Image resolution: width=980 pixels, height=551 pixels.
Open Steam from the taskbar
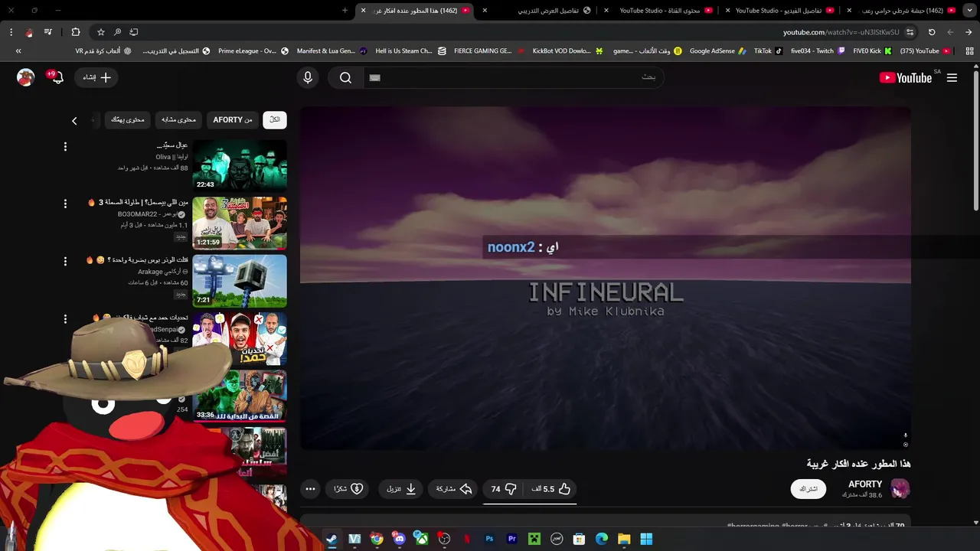coord(332,539)
